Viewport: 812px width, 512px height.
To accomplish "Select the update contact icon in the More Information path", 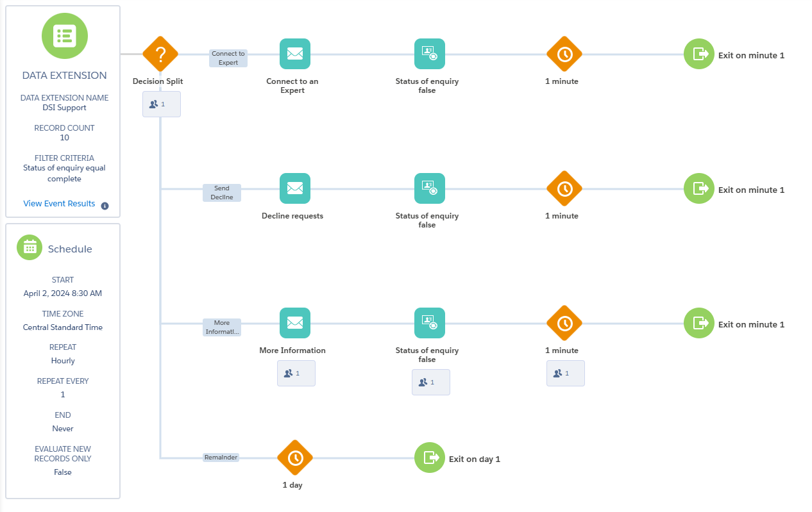I will [x=429, y=324].
